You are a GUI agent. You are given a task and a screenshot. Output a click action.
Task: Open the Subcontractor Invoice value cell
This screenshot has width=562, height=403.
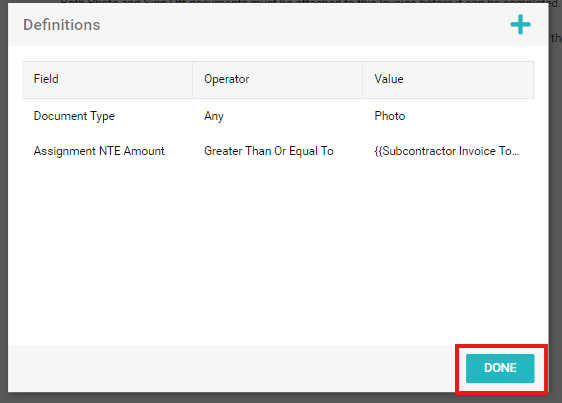pyautogui.click(x=447, y=151)
